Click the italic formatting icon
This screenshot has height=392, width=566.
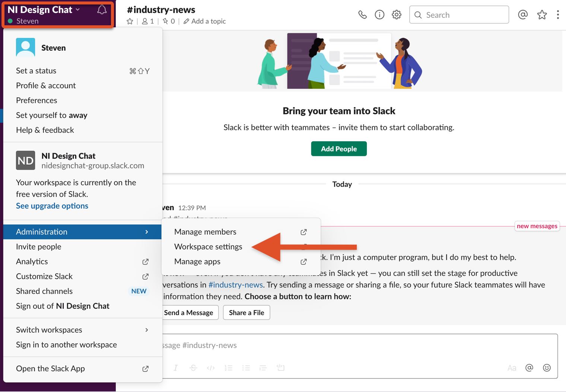(175, 368)
